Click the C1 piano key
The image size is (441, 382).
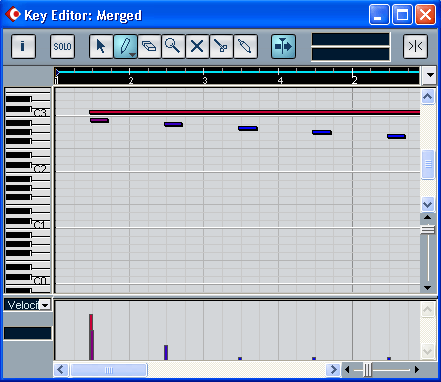(40, 225)
